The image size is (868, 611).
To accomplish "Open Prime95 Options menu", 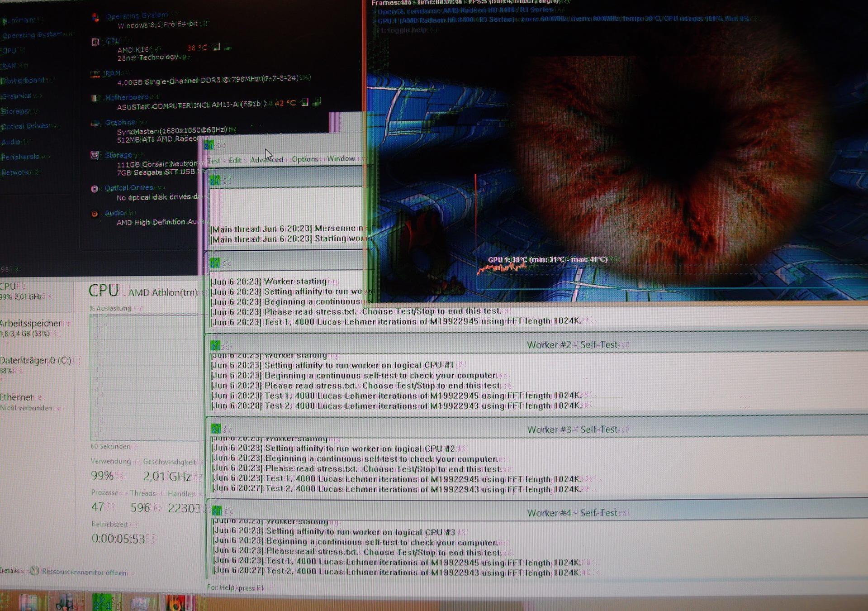I will [305, 159].
